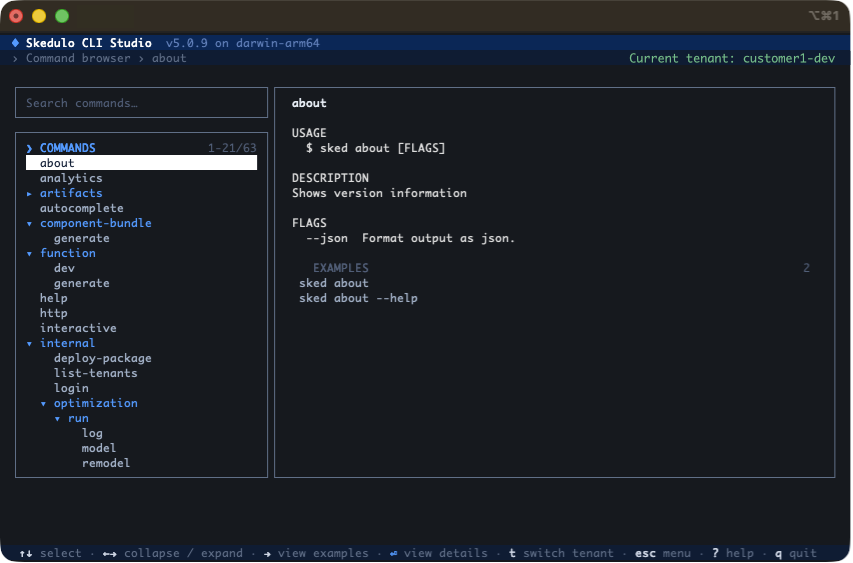This screenshot has height=563, width=853.
Task: Collapse the 'run' subgroup triangle
Action: point(58,419)
